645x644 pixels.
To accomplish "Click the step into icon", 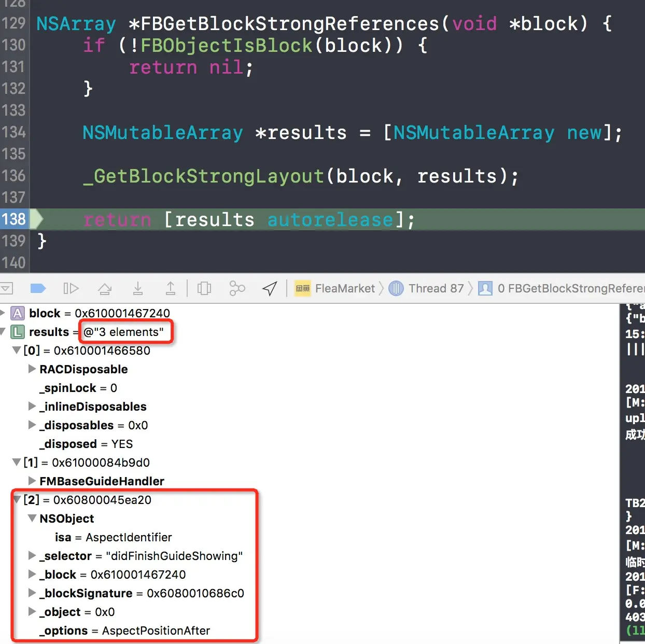I will point(138,288).
